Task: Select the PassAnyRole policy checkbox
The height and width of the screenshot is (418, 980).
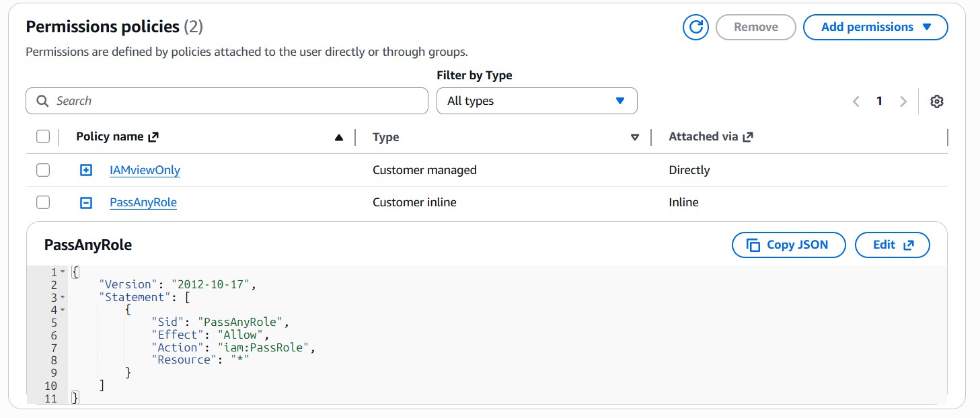Action: click(x=43, y=202)
